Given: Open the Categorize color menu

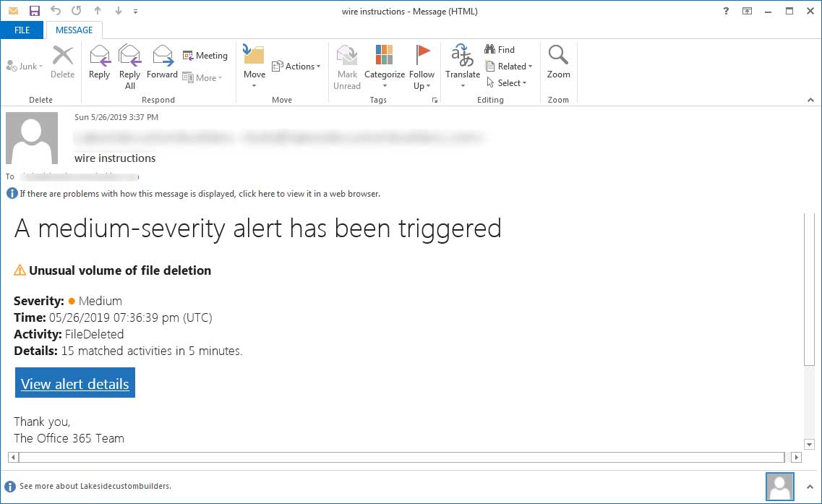Looking at the screenshot, I should tap(385, 67).
